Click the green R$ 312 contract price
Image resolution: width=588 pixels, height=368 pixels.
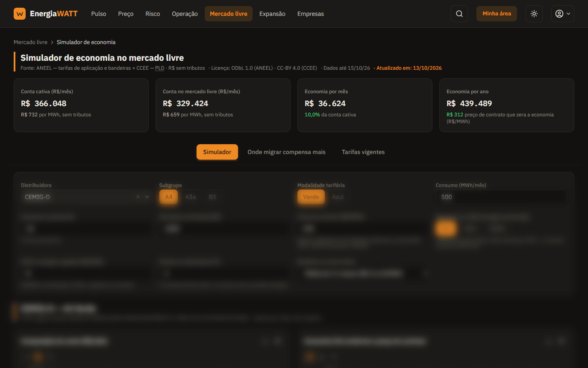[x=455, y=115]
